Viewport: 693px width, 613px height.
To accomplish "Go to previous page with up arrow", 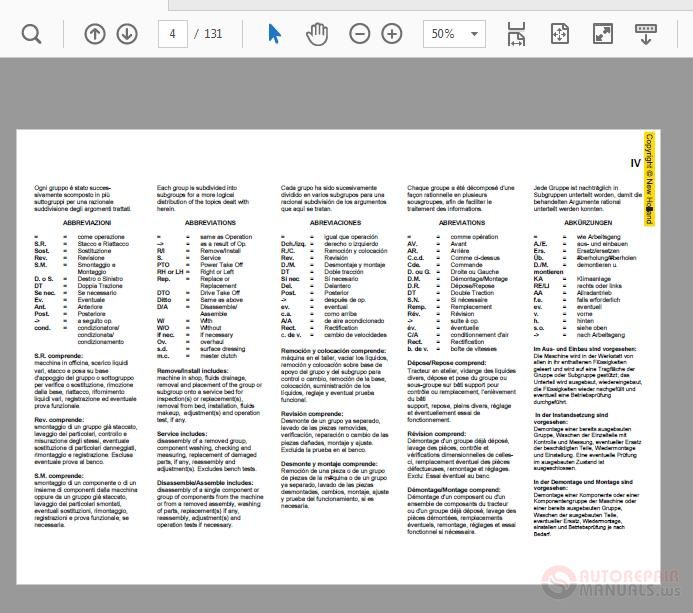I will tap(95, 34).
